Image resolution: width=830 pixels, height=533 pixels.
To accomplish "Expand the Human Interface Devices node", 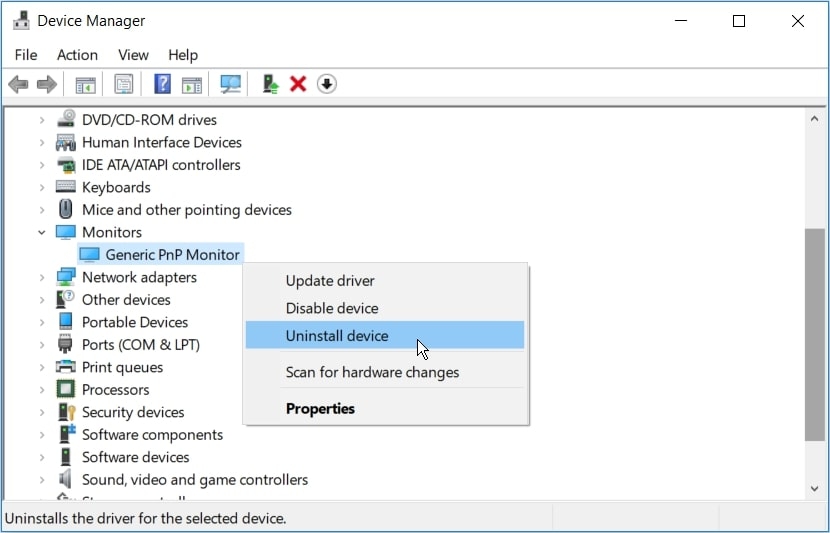I will tap(42, 142).
